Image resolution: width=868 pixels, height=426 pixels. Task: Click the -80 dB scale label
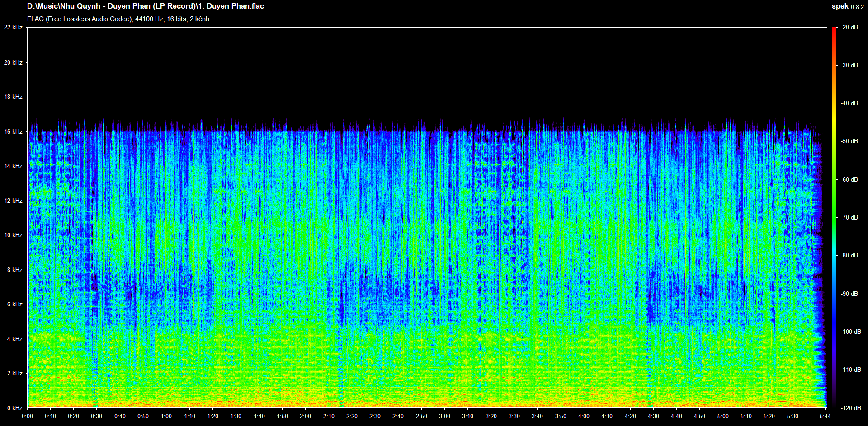pyautogui.click(x=849, y=256)
